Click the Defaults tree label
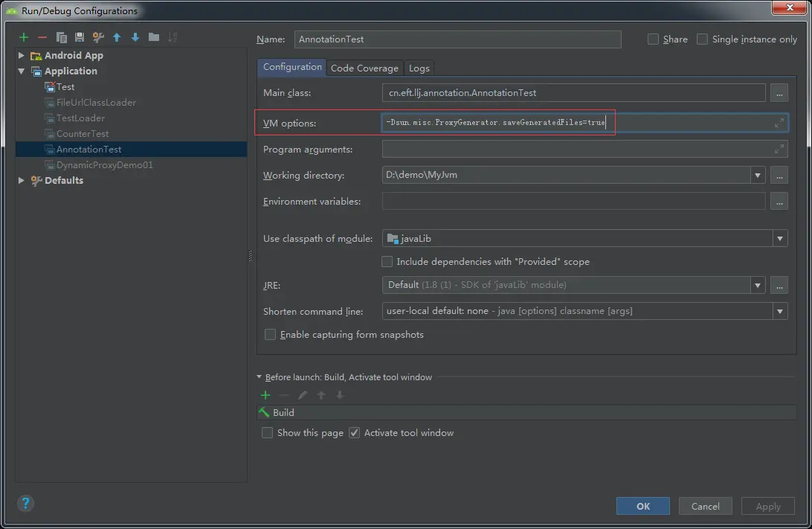812x529 pixels. coord(64,180)
